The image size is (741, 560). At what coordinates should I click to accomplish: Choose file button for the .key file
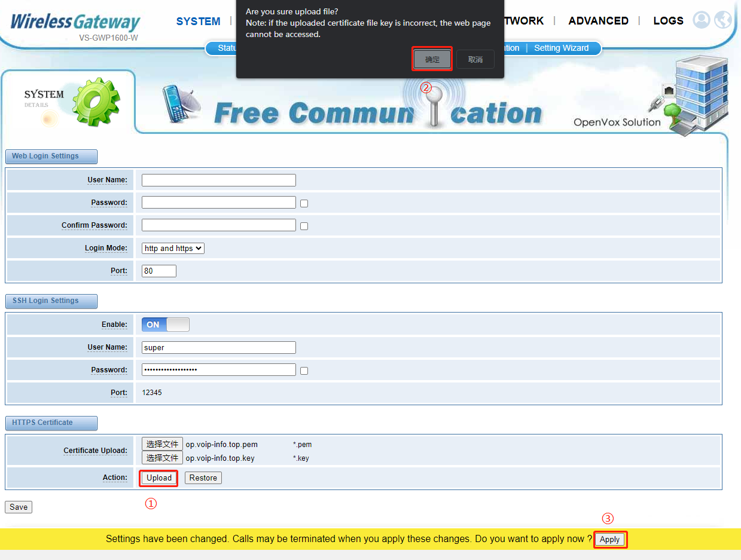click(162, 458)
